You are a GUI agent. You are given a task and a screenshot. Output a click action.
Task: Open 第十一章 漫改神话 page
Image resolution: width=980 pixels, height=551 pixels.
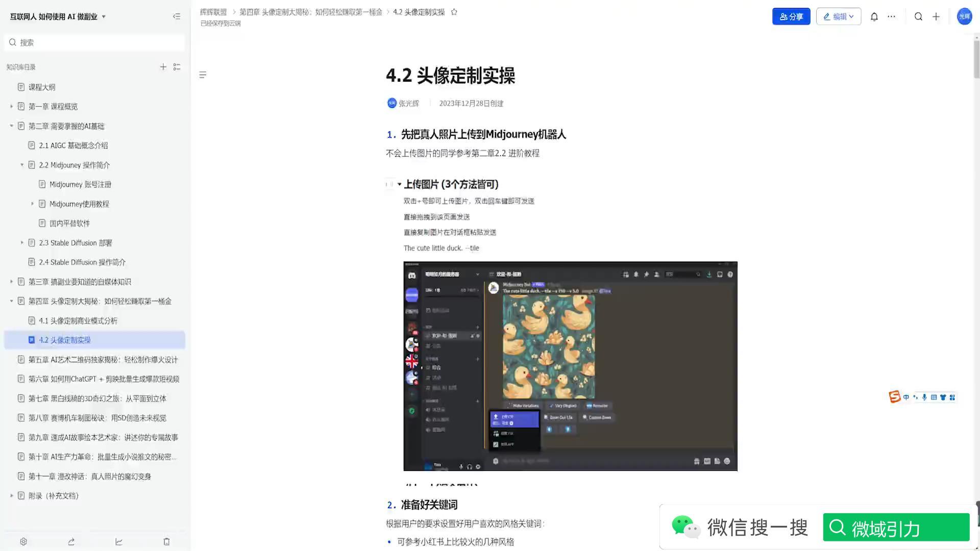[90, 477]
